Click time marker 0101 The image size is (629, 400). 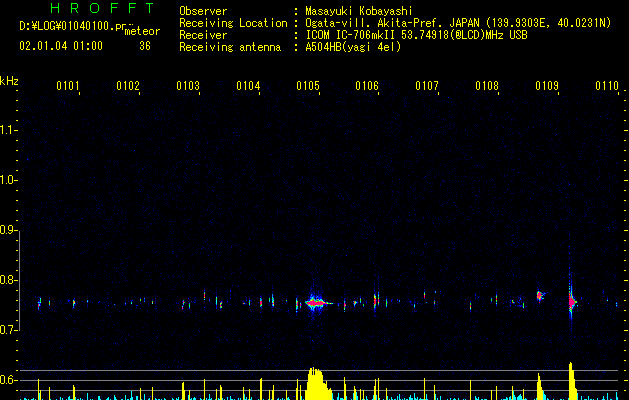(67, 85)
